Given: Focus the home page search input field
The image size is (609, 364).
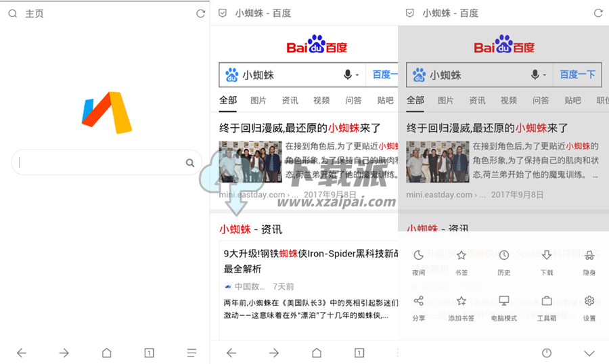Looking at the screenshot, I should (x=106, y=162).
